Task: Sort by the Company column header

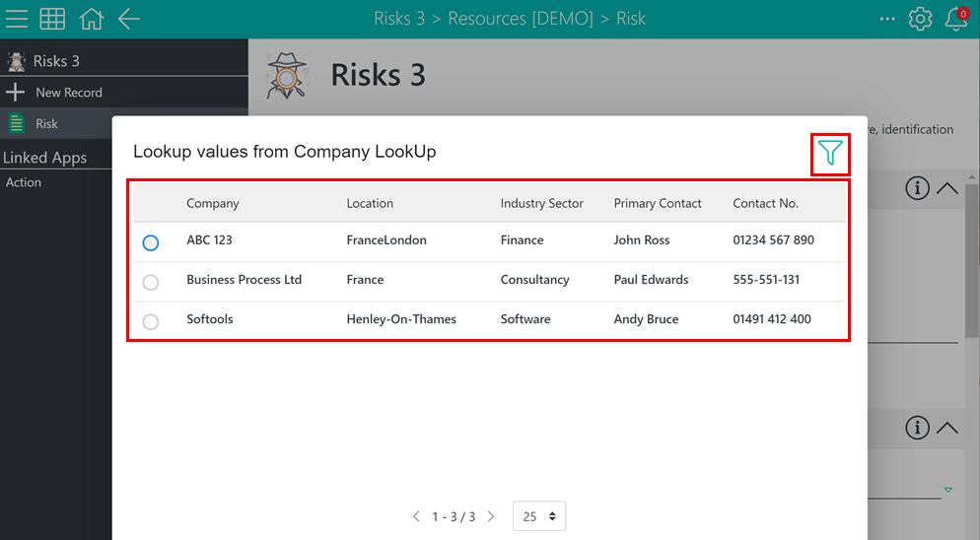Action: click(213, 203)
